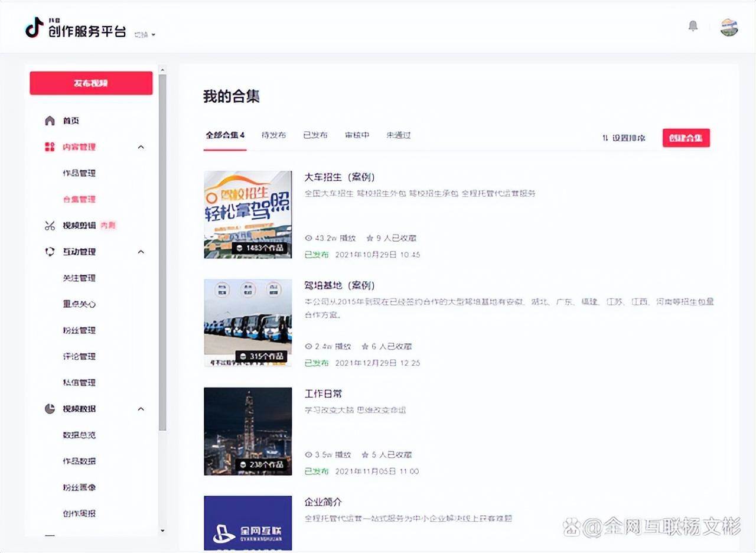Click the eye icon beside 2.4w 播放

[308, 346]
